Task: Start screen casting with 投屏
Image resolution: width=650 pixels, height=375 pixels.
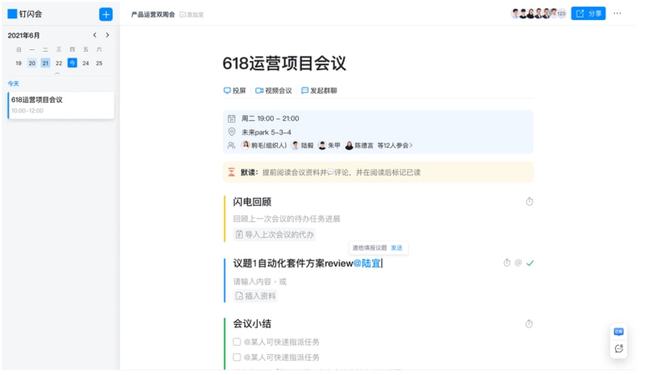Action: [x=235, y=90]
